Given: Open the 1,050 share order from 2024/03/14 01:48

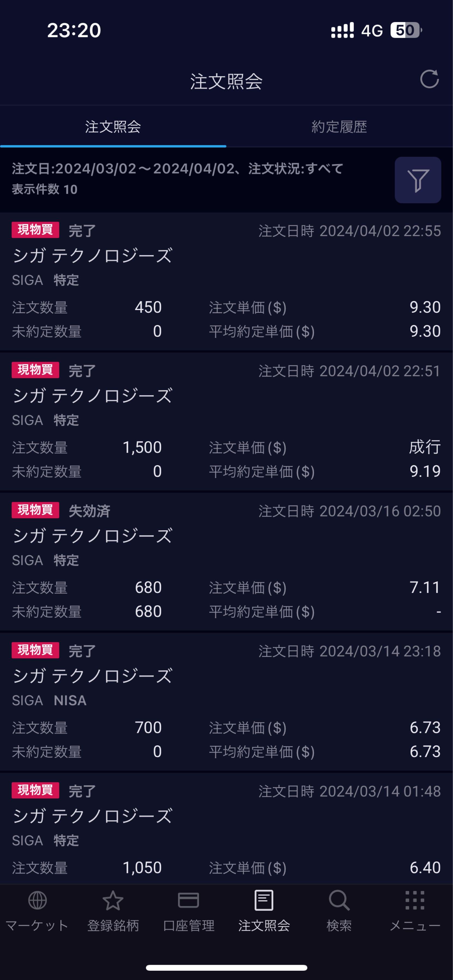Looking at the screenshot, I should [x=226, y=829].
